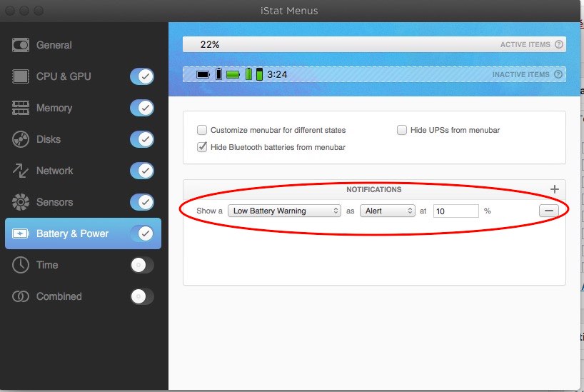584x392 pixels.
Task: Click the CPU & GPU chip icon
Action: click(21, 76)
